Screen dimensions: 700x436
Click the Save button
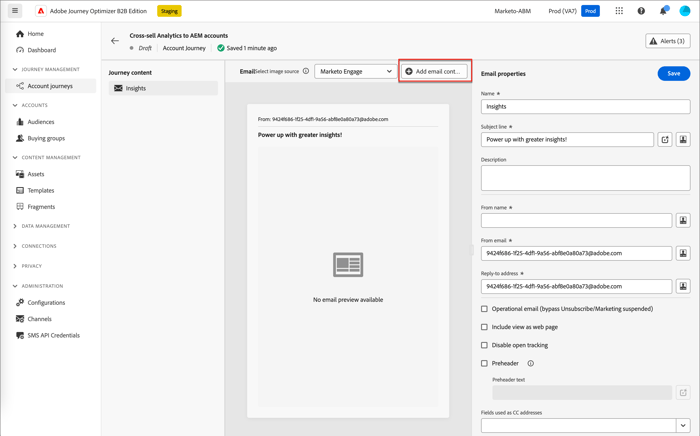click(674, 74)
